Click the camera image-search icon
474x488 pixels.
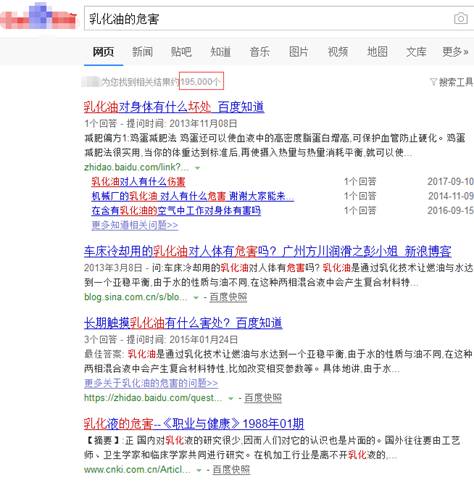pos(461,18)
